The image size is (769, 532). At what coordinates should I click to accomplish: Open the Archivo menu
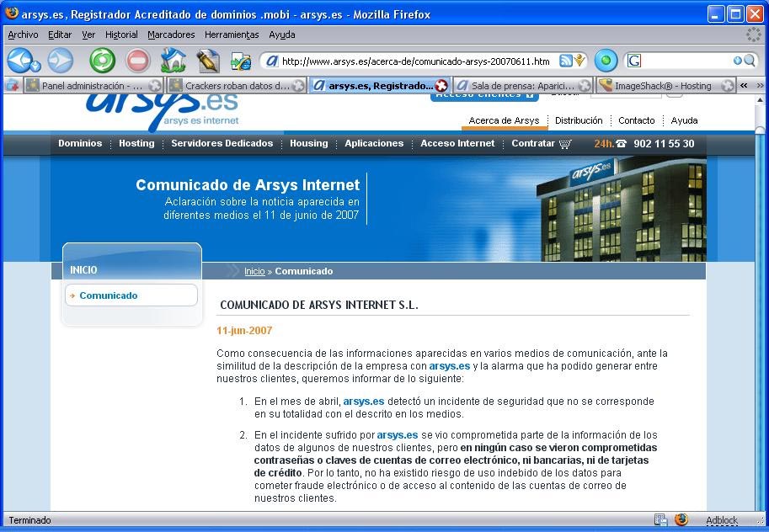[23, 35]
